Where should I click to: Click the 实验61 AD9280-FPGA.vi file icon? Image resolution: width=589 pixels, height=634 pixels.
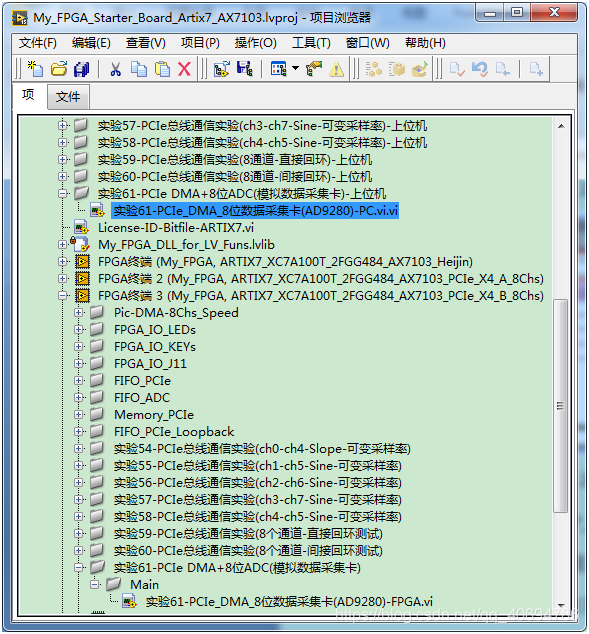tap(130, 601)
